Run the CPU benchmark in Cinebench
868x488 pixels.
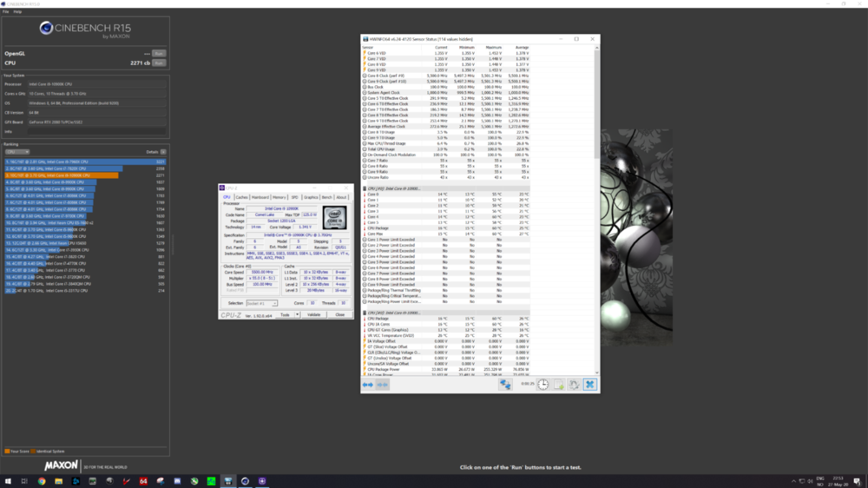159,63
